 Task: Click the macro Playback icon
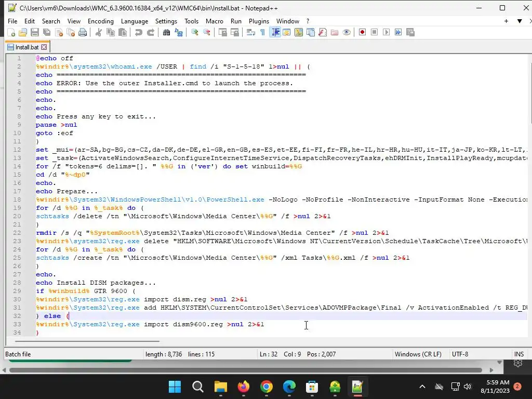pos(386,32)
